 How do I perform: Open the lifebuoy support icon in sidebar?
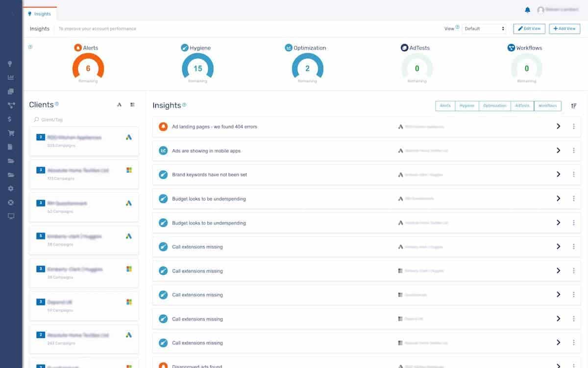(10, 202)
